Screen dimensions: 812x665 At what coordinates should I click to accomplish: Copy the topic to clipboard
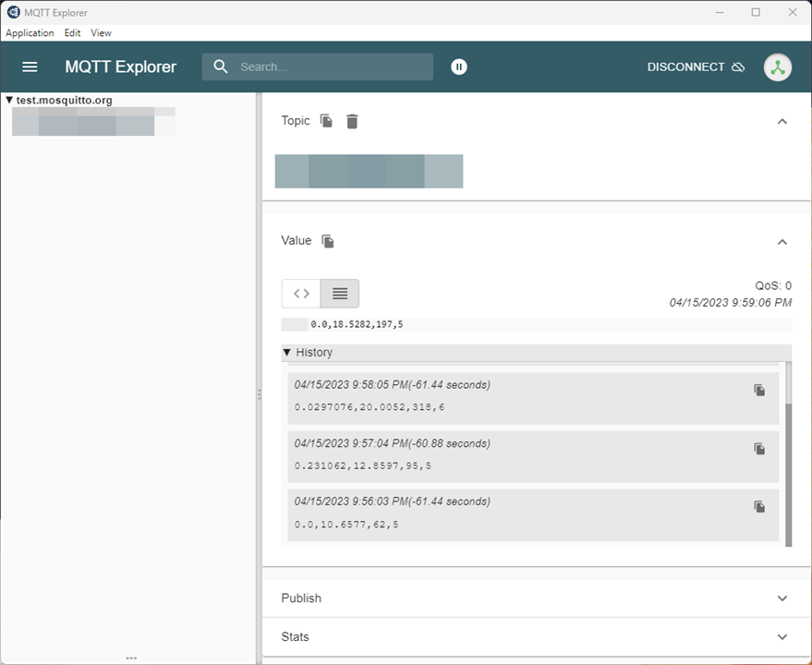pyautogui.click(x=326, y=121)
